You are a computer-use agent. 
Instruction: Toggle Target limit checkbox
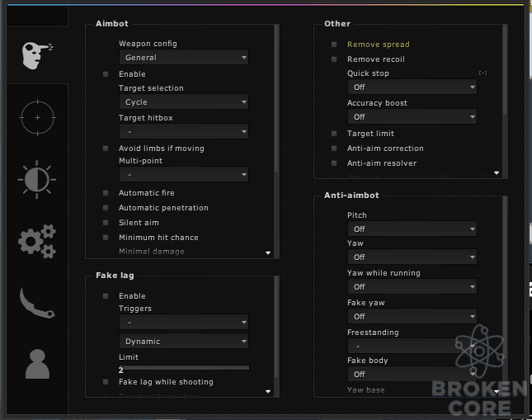pyautogui.click(x=334, y=134)
